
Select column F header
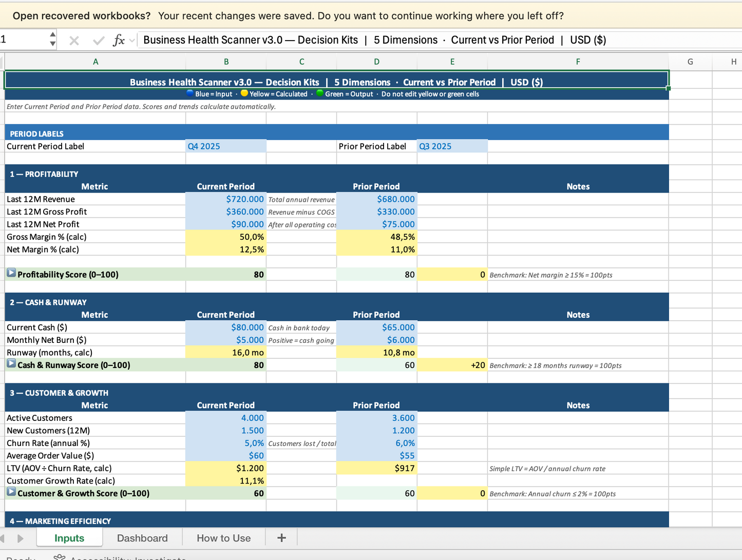point(578,62)
